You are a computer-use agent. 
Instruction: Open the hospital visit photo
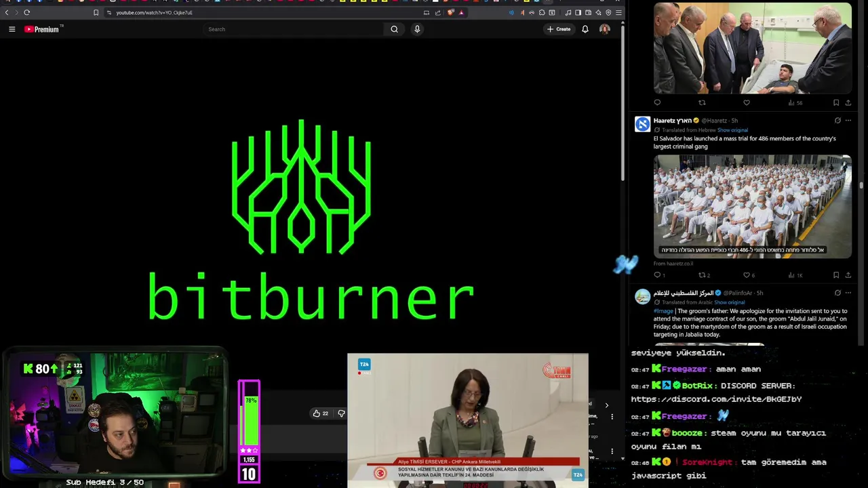click(x=753, y=47)
